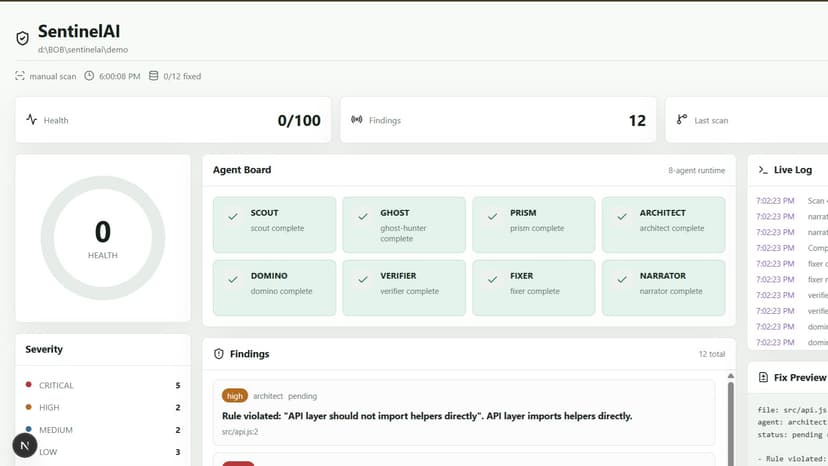Click the pending status tag on finding
The height and width of the screenshot is (466, 828).
pyautogui.click(x=303, y=396)
